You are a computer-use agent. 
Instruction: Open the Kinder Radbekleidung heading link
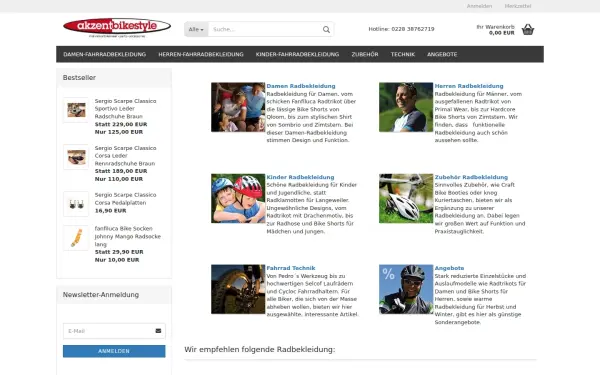300,177
